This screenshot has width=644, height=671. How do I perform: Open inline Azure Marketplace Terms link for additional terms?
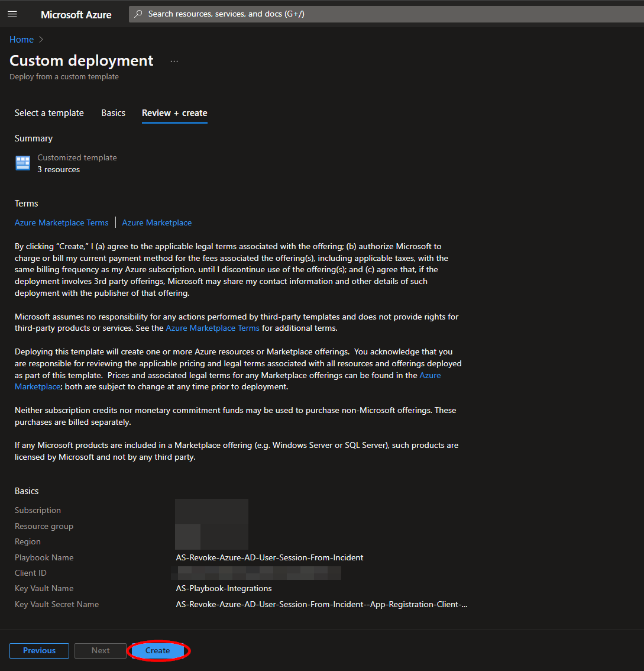pos(212,328)
